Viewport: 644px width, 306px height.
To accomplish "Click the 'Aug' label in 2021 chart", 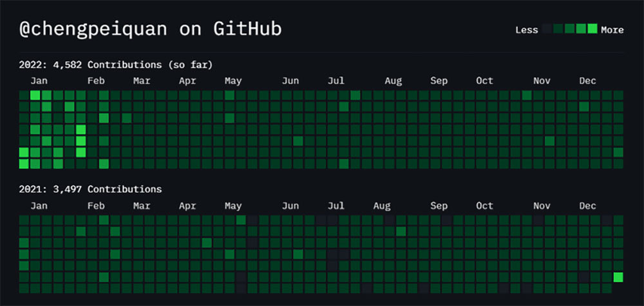I will 382,206.
